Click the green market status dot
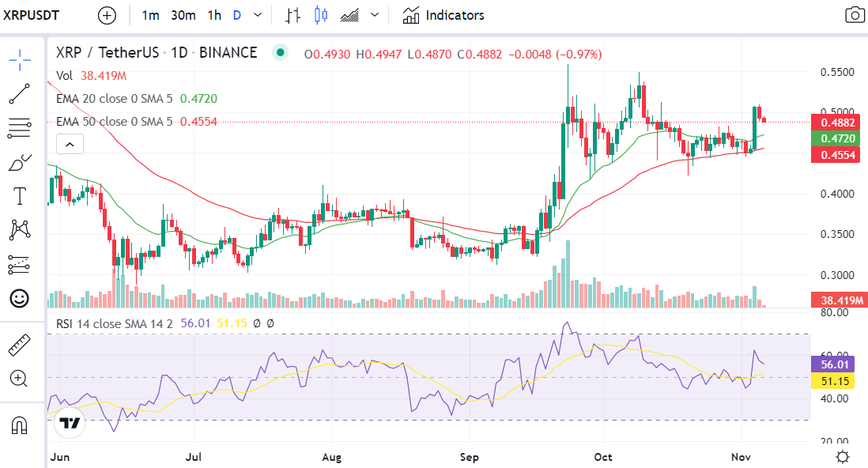The height and width of the screenshot is (468, 868). tap(280, 53)
